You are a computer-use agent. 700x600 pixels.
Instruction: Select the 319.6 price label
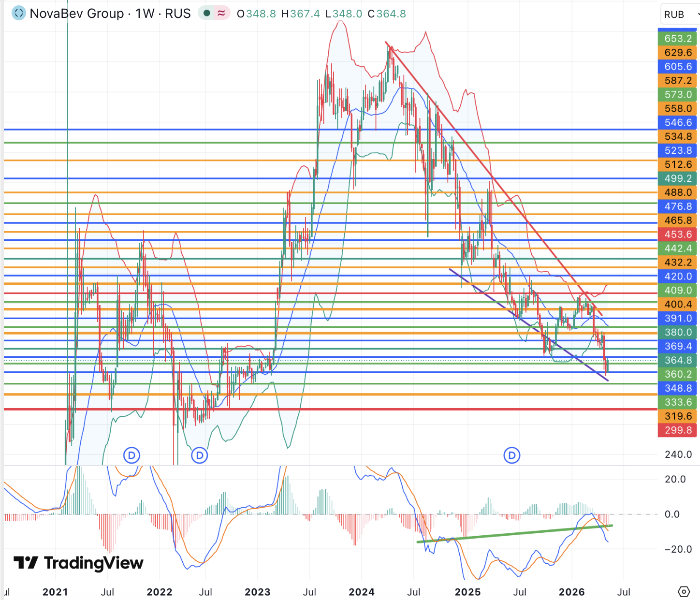(677, 417)
